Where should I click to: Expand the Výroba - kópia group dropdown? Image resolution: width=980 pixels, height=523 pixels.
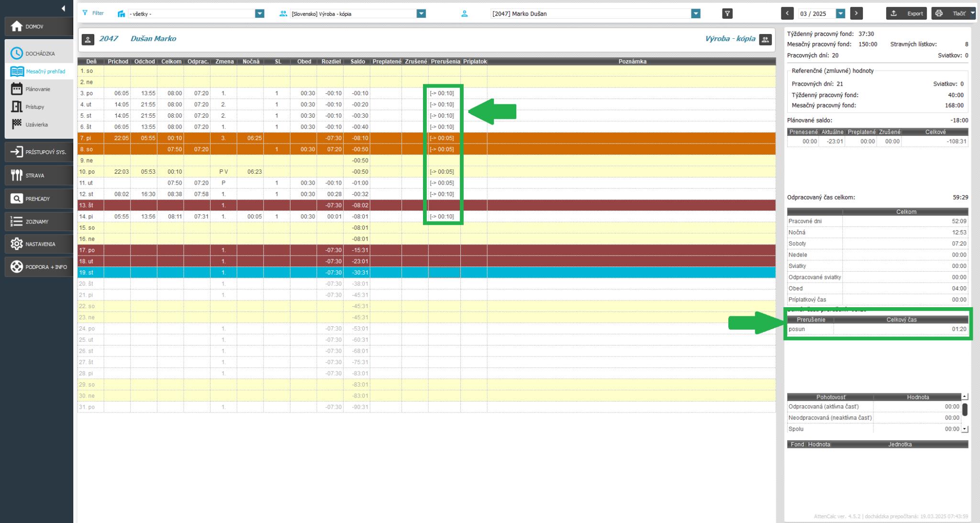pyautogui.click(x=421, y=13)
